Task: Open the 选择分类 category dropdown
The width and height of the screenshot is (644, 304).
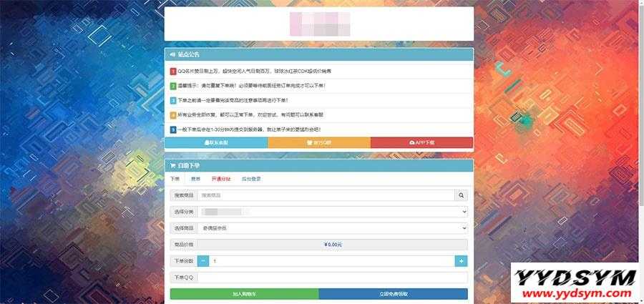Action: click(332, 212)
